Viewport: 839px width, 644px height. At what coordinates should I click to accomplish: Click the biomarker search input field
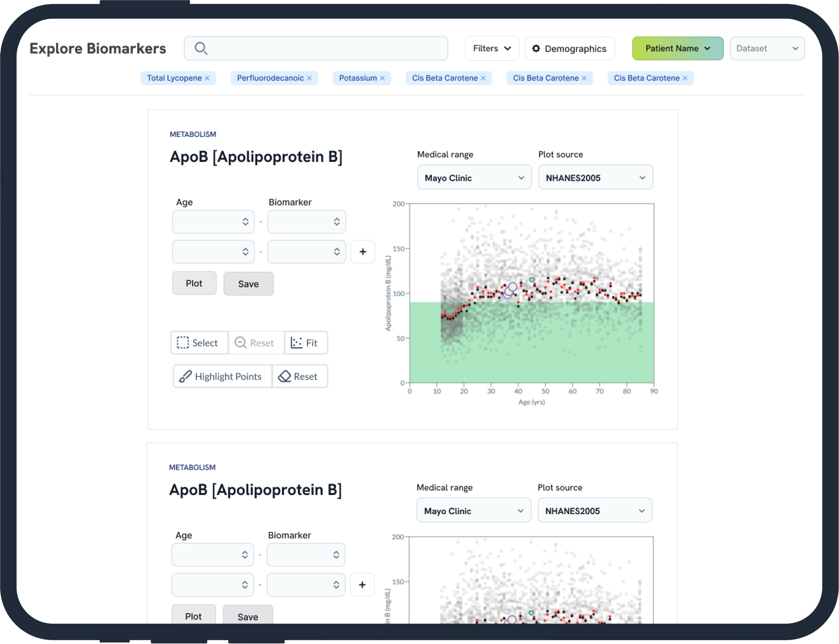click(x=316, y=48)
